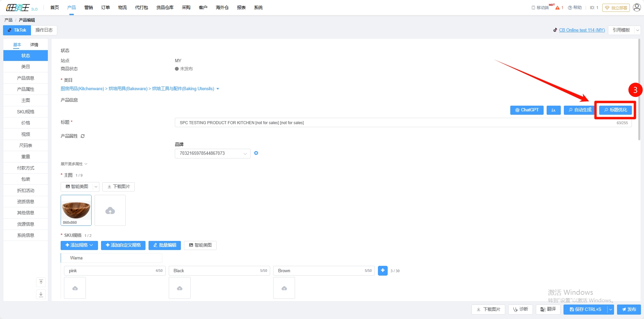Click the 标题优化 button
This screenshot has height=319, width=644.
click(x=615, y=110)
